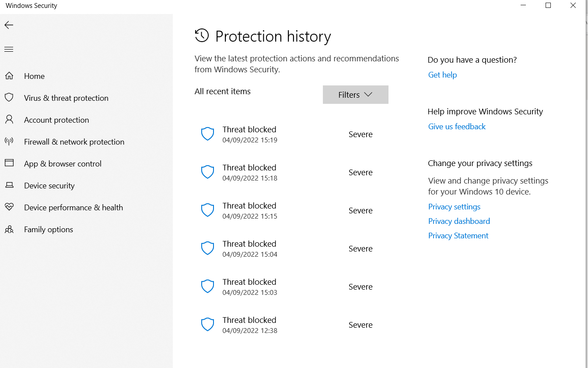Click the shield icon for the 15:15 threat

point(207,210)
